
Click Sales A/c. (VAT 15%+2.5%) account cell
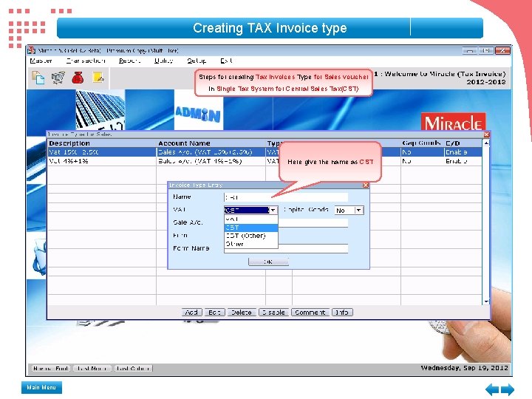point(211,152)
